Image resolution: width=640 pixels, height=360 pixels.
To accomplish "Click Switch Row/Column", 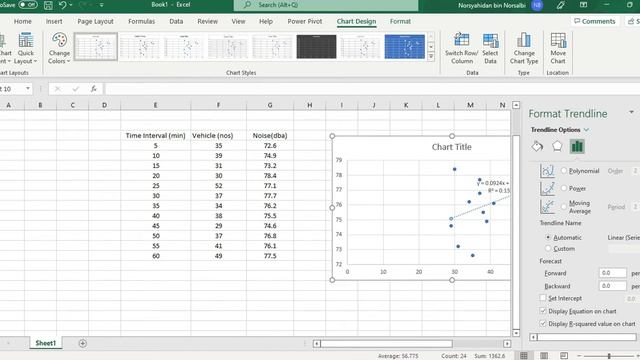I will point(462,49).
